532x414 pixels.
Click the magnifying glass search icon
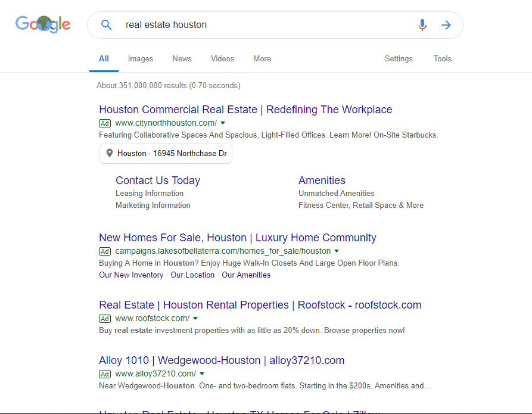[106, 25]
